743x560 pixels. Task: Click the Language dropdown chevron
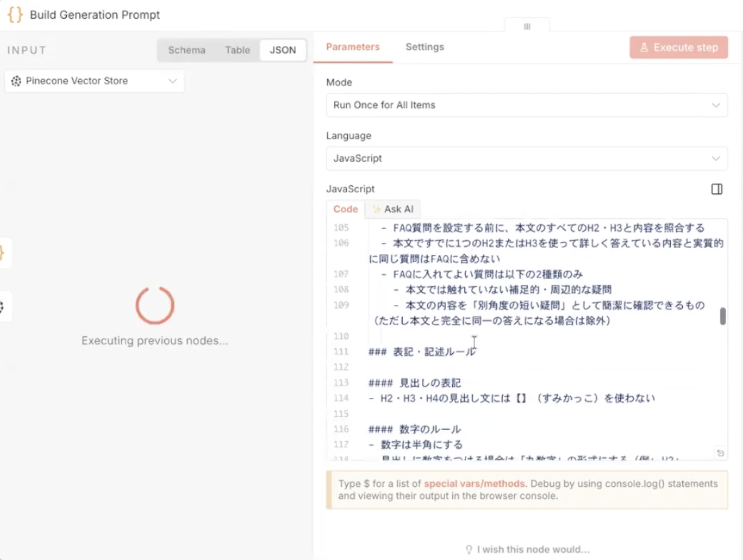(x=716, y=158)
